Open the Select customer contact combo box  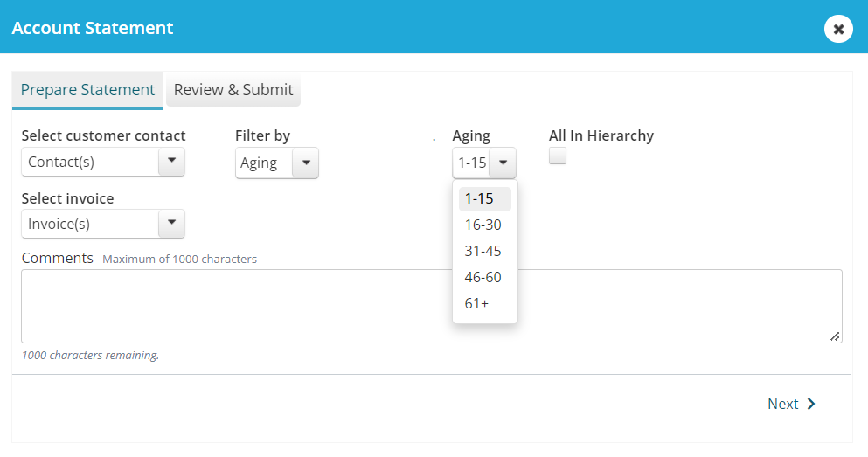pos(103,162)
